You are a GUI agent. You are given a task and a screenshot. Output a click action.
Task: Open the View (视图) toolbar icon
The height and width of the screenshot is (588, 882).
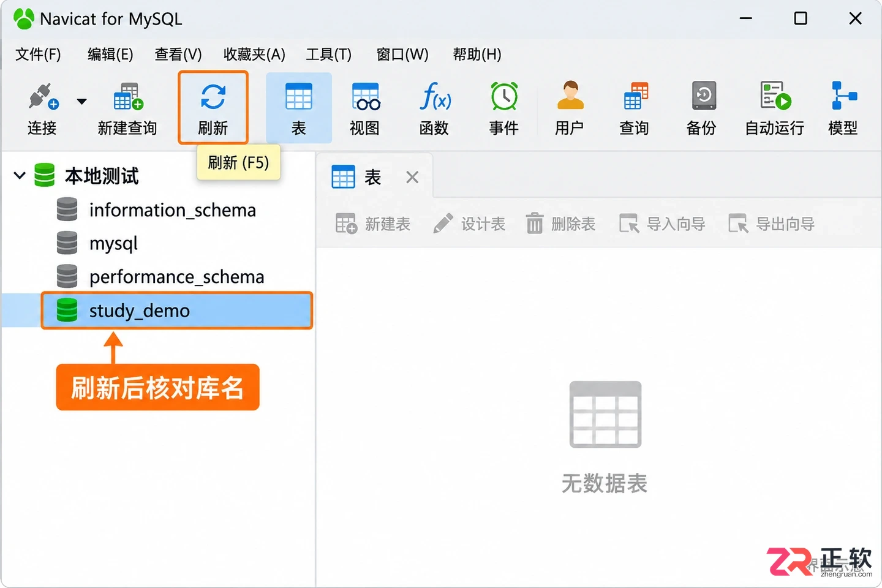tap(365, 97)
